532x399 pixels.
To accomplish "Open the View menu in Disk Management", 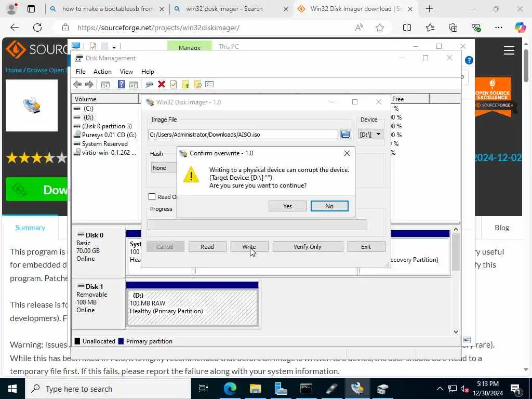I will coord(126,72).
